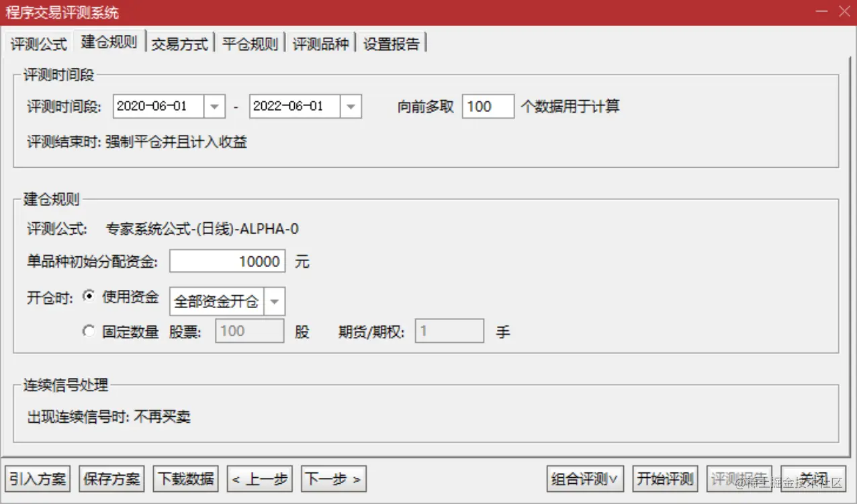Image resolution: width=857 pixels, height=504 pixels.
Task: Click the 股票 quantity field showing 100
Action: [x=250, y=331]
